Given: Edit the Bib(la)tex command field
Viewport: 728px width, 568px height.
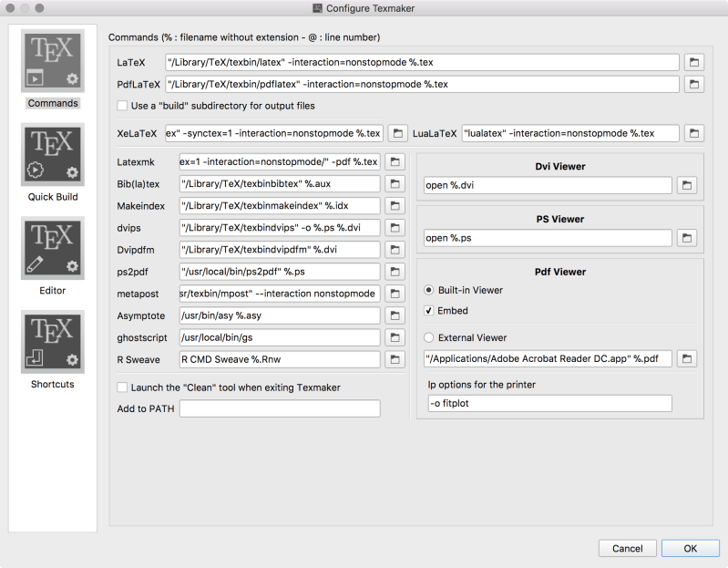Looking at the screenshot, I should pos(280,183).
